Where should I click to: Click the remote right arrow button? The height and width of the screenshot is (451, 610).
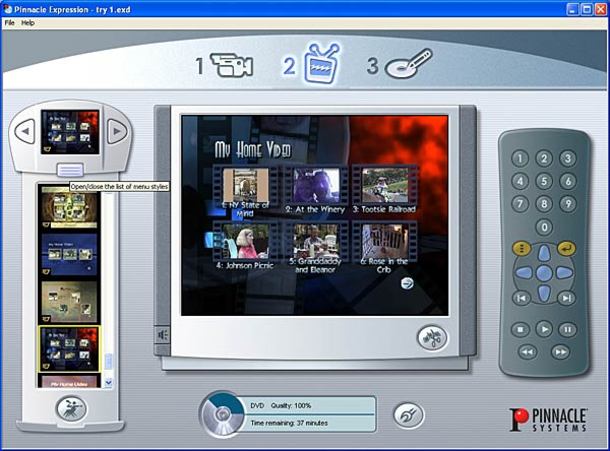564,273
